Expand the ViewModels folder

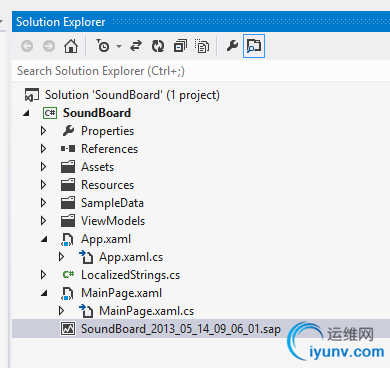coord(43,221)
